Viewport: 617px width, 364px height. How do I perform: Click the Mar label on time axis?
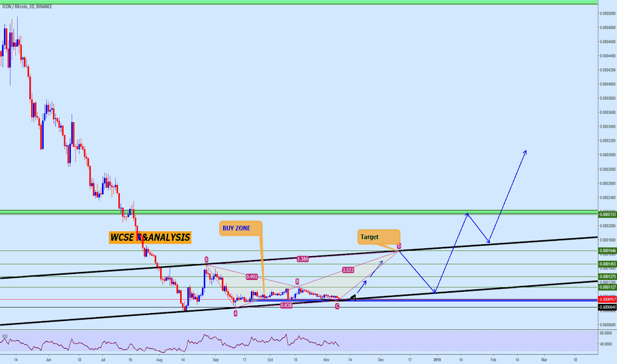click(544, 359)
